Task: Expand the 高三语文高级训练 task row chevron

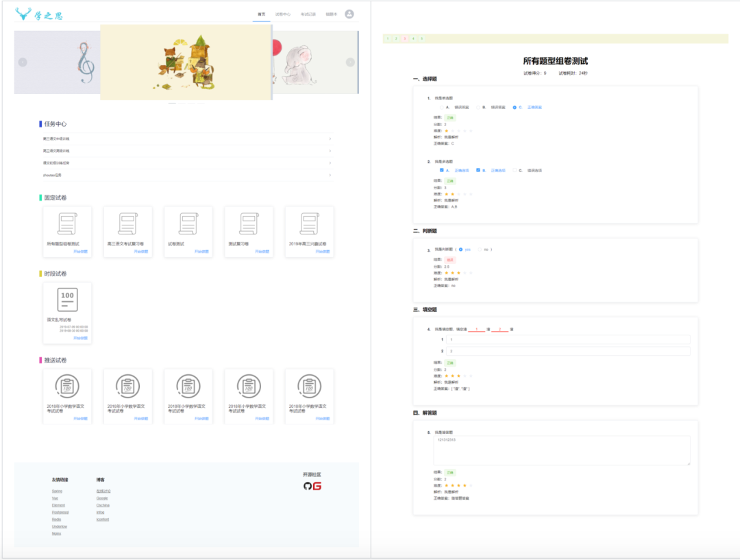Action: click(330, 151)
